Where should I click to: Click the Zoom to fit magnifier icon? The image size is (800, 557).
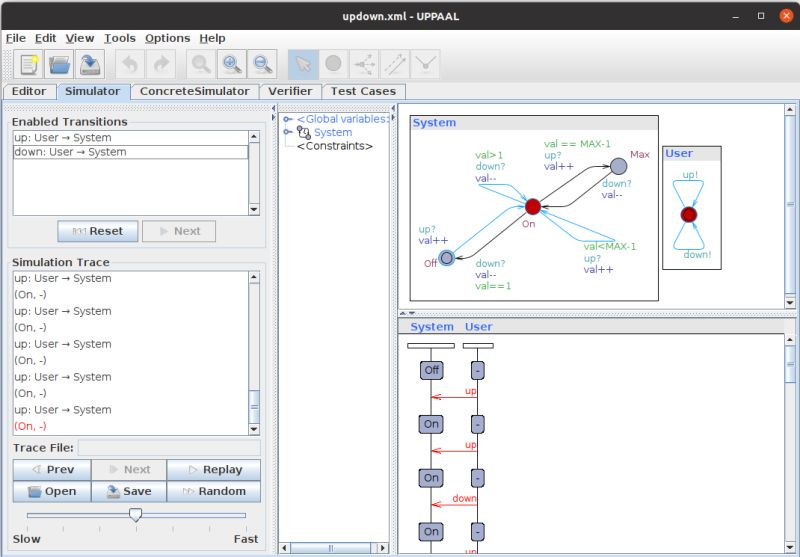(201, 65)
